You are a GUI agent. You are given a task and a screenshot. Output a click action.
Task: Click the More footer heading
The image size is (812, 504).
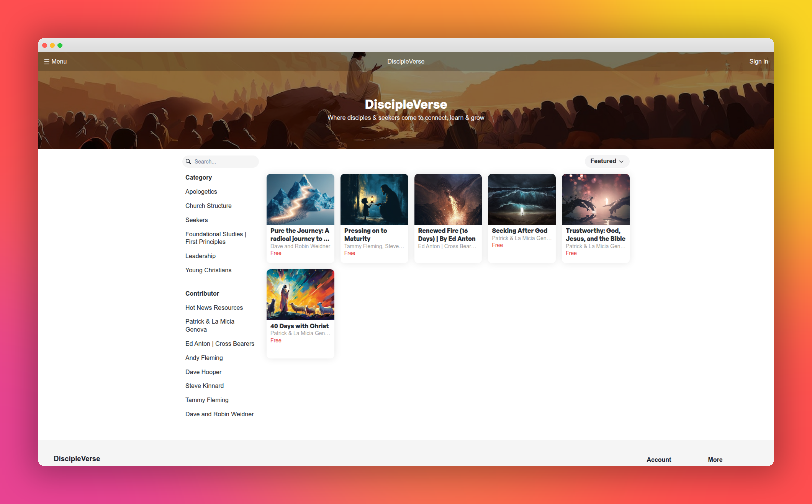pyautogui.click(x=715, y=460)
